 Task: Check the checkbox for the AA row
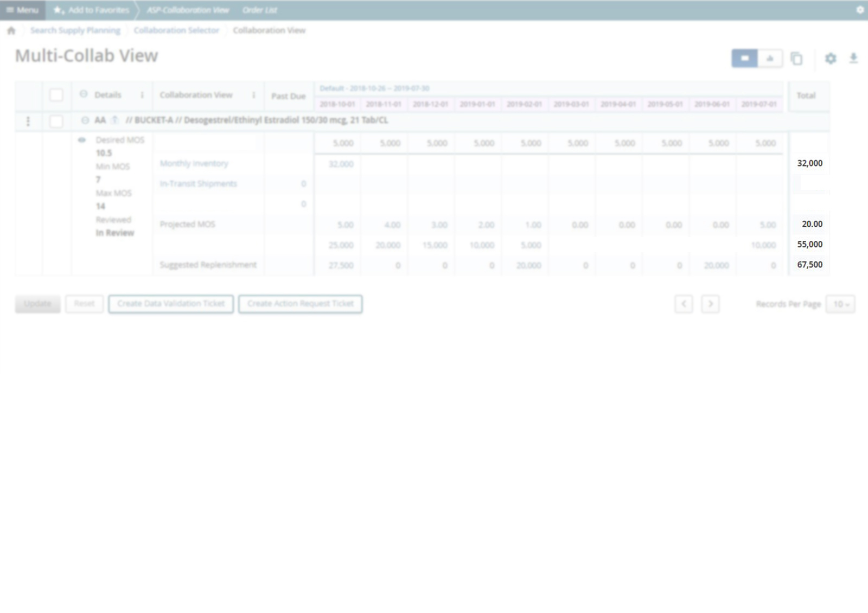click(x=56, y=121)
